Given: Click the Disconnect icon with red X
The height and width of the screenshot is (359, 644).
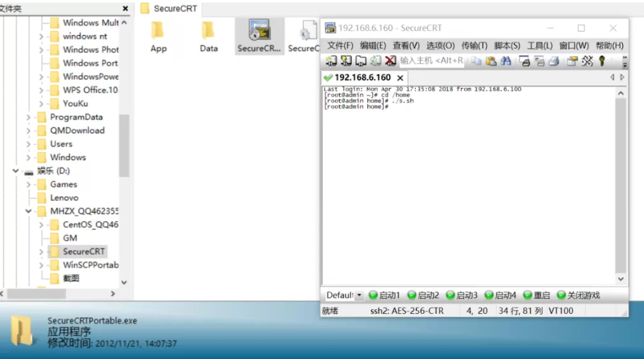Looking at the screenshot, I should coord(390,61).
